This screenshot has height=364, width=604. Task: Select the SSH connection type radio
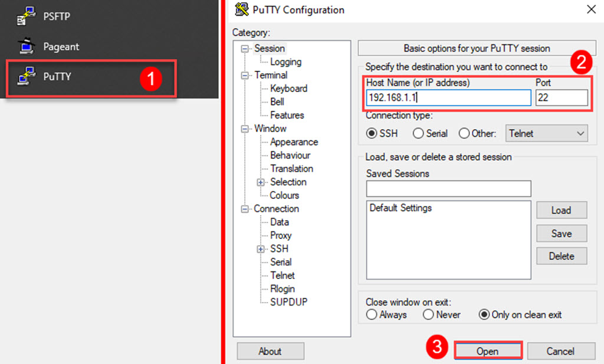[372, 133]
